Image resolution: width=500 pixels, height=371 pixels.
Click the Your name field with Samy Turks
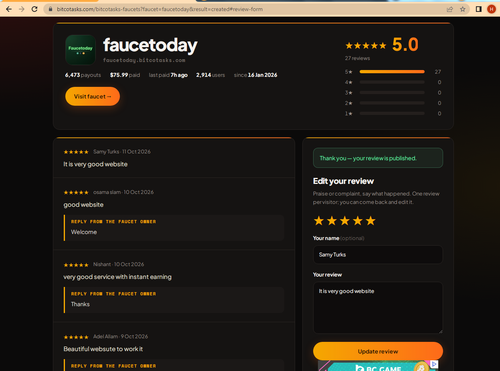378,255
